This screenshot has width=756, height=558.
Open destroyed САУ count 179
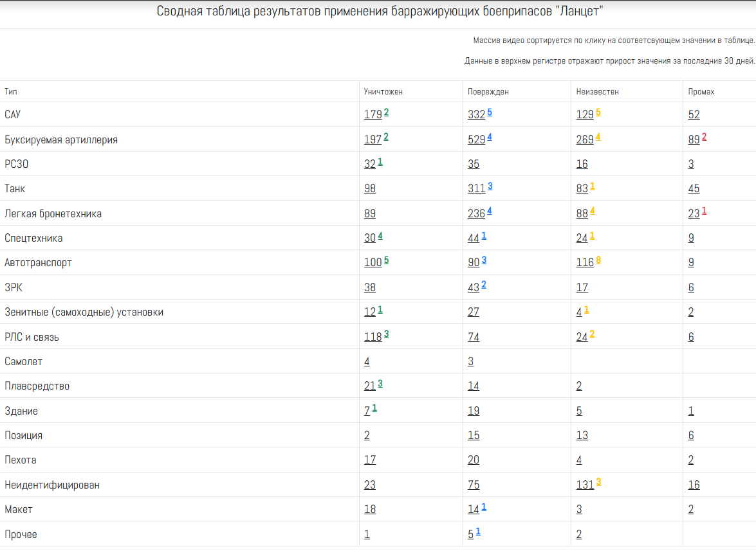[373, 115]
